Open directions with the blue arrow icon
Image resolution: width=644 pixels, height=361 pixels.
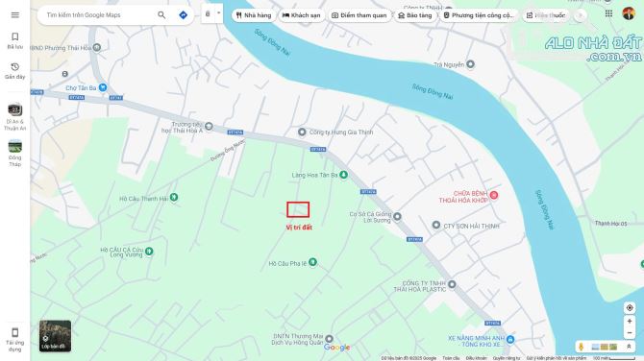click(184, 15)
